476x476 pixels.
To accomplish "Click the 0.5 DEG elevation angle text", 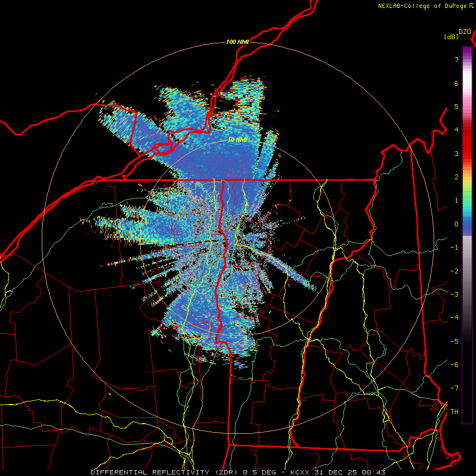I will (260, 472).
